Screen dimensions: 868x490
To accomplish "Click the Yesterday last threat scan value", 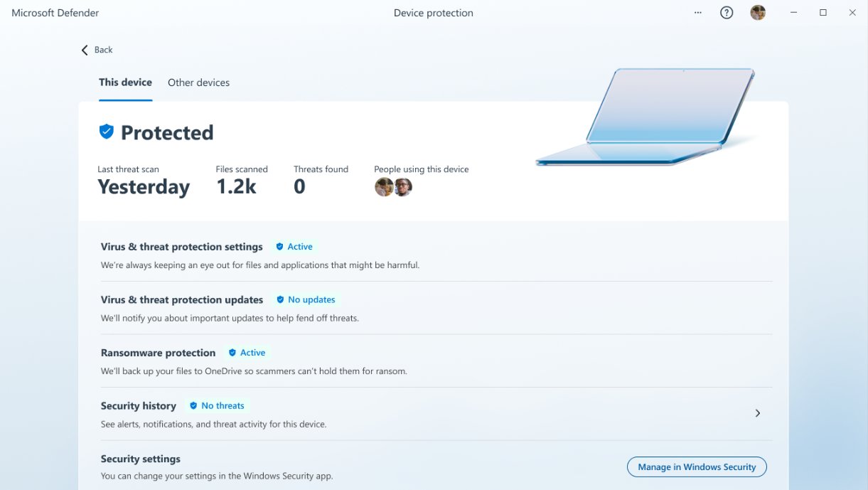I will pyautogui.click(x=144, y=187).
